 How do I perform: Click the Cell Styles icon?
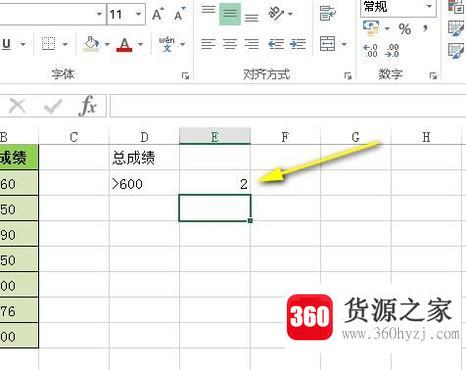click(457, 51)
